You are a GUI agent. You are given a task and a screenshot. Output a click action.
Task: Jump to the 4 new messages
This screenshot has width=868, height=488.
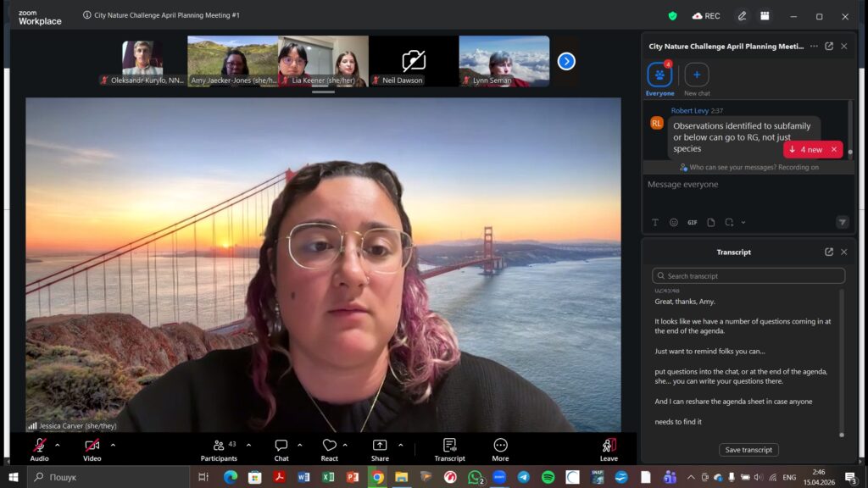pos(805,149)
